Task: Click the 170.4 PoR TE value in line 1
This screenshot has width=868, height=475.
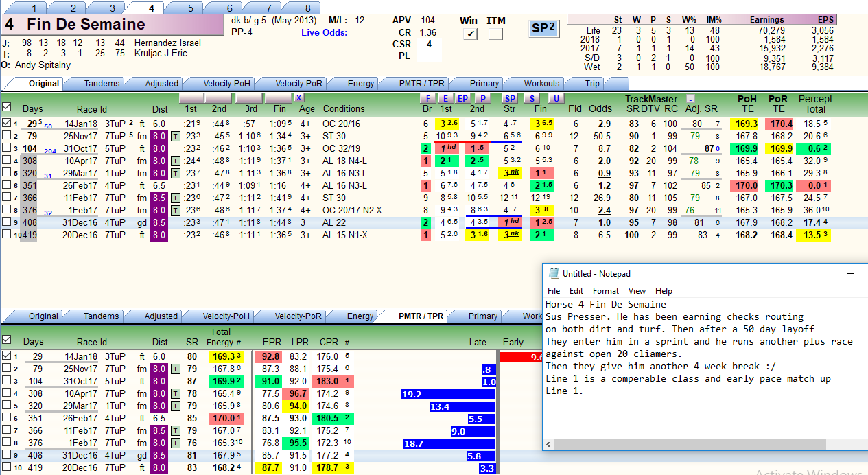Action: 777,124
